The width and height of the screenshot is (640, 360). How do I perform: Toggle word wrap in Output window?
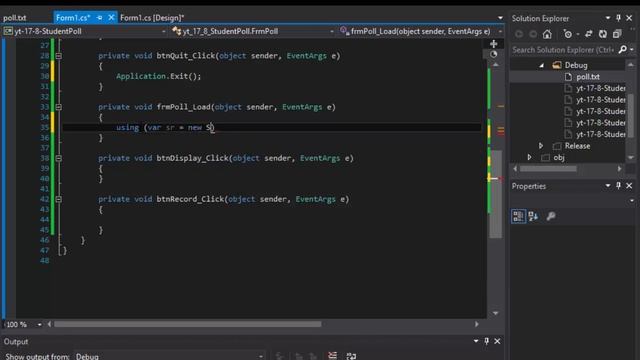(351, 356)
